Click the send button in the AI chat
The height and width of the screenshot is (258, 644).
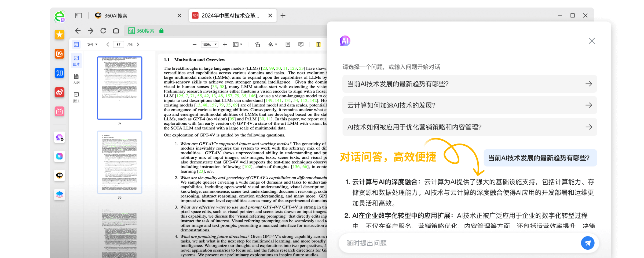coord(588,243)
